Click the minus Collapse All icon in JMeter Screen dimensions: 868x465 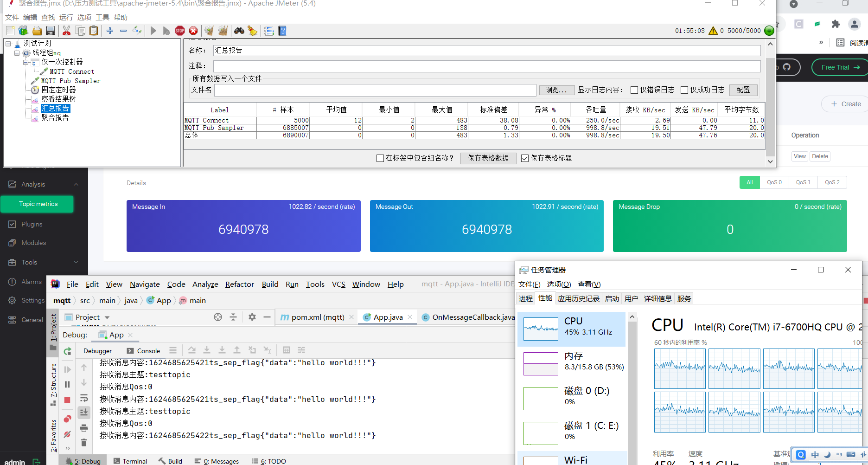tap(123, 31)
